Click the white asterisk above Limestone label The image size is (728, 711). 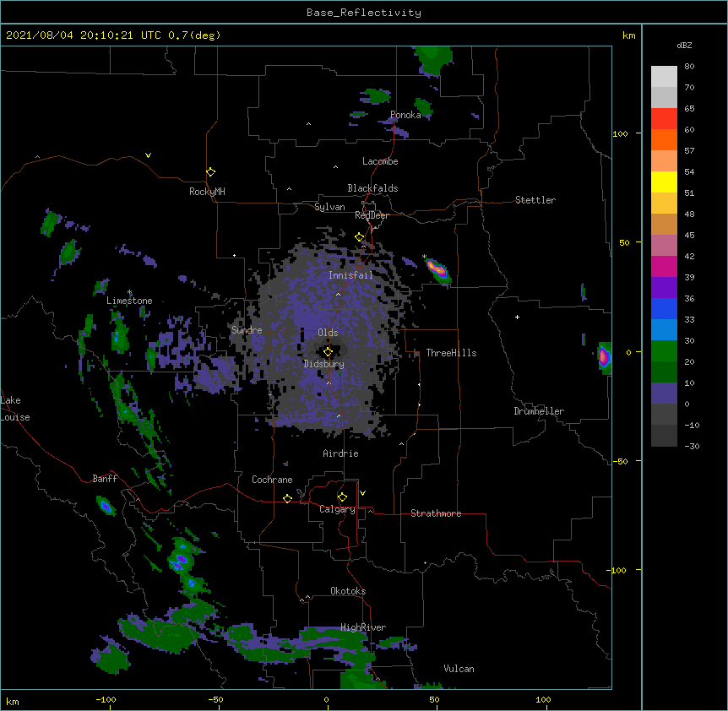coord(129,292)
